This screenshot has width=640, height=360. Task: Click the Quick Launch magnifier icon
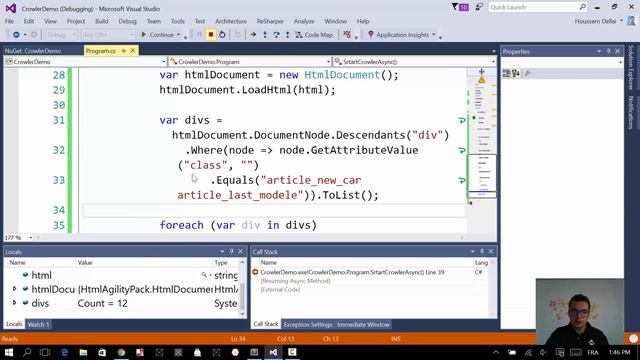click(x=582, y=7)
